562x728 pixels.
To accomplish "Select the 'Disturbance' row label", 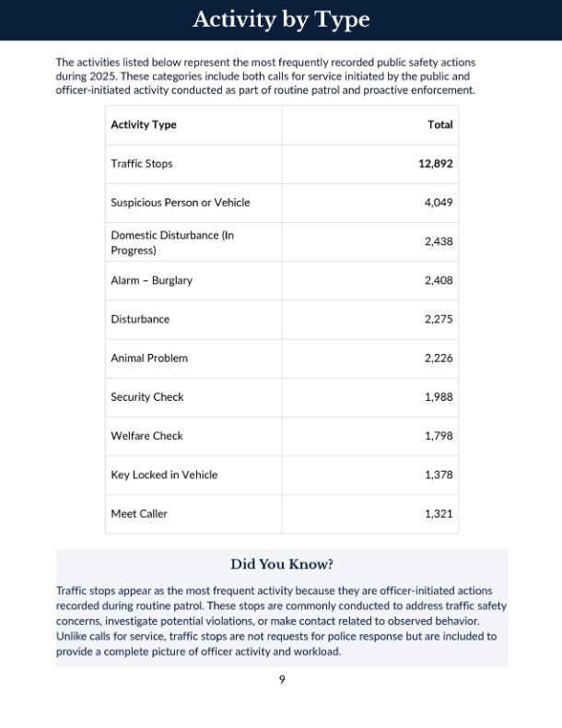I will (140, 319).
